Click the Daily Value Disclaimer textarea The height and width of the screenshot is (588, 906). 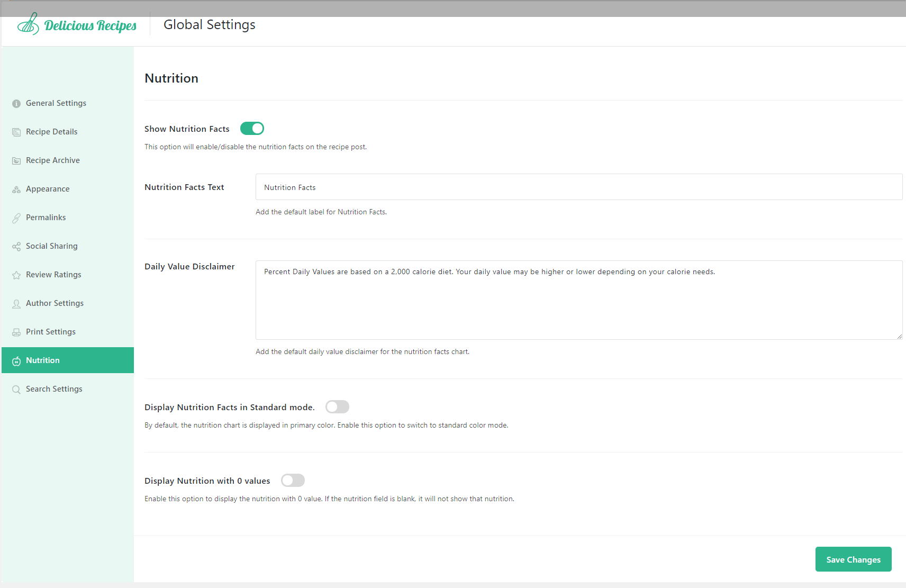point(578,300)
